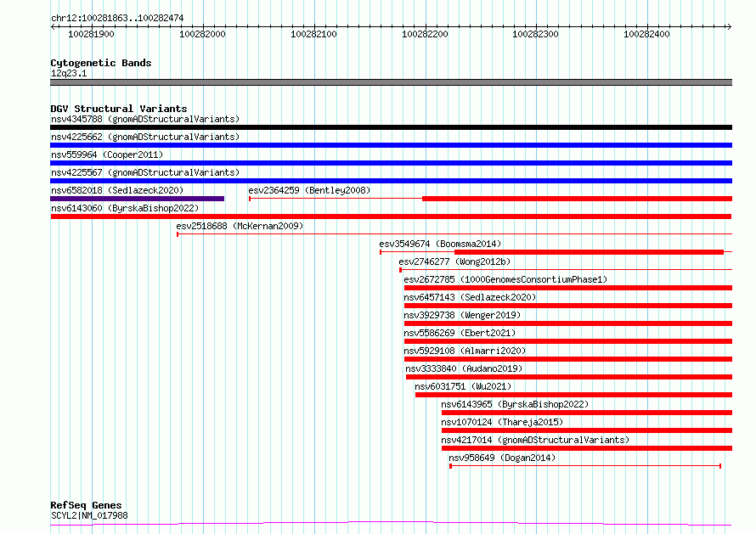The width and height of the screenshot is (756, 534).
Task: Click the 12q23.1 band label
Action: pyautogui.click(x=69, y=73)
